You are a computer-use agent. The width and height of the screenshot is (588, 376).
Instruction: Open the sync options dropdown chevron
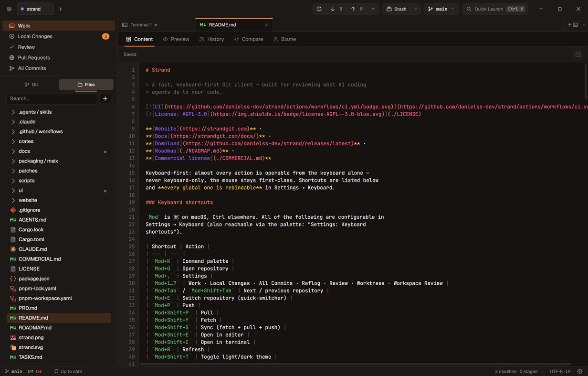click(373, 9)
